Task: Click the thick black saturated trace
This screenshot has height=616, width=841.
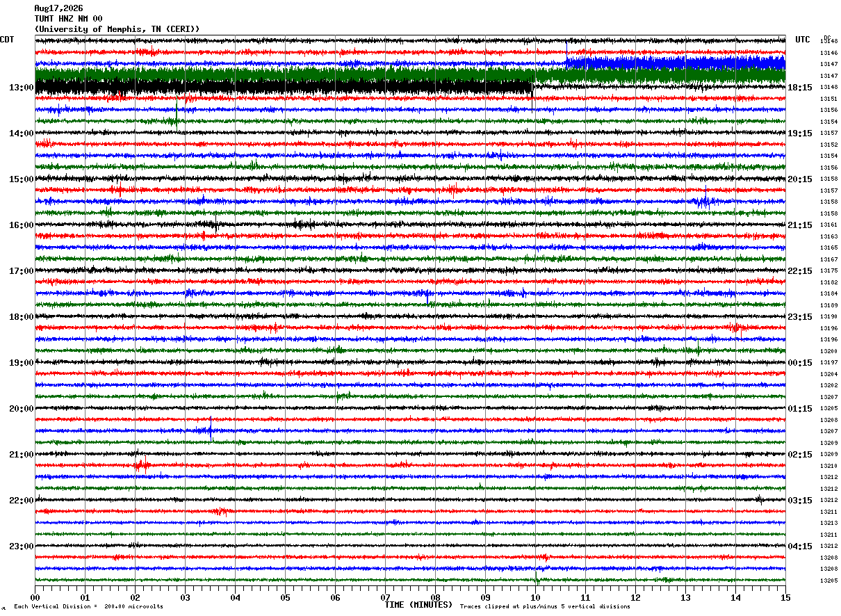Action: coord(284,87)
